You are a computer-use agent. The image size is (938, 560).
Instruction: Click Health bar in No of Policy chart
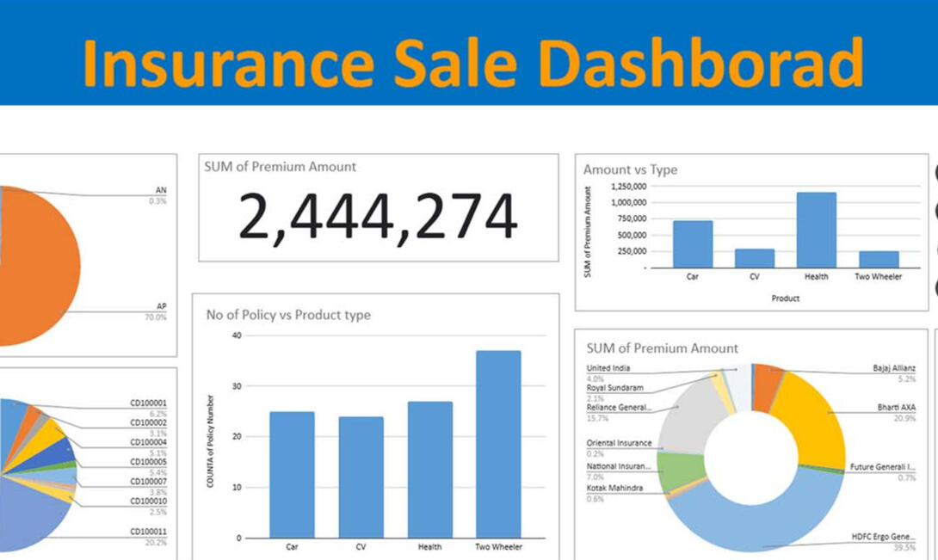[429, 470]
